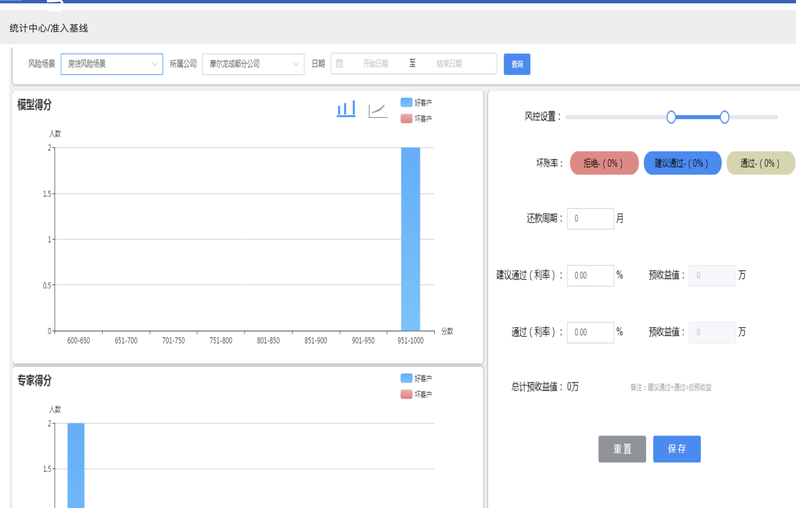Click the 拒绝 (0%) red pill

click(604, 163)
